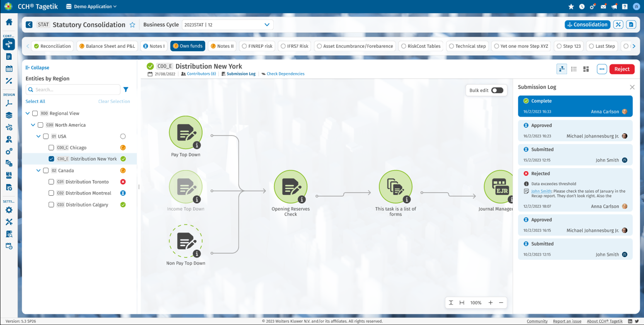Open the Check Dependencies link
Viewport: 644px width, 325px height.
tap(285, 74)
